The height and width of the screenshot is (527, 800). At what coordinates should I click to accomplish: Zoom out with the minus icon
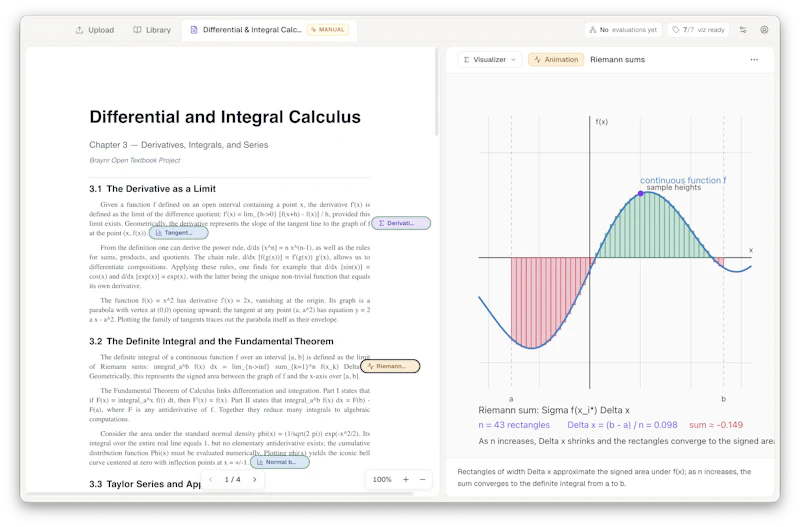click(422, 480)
